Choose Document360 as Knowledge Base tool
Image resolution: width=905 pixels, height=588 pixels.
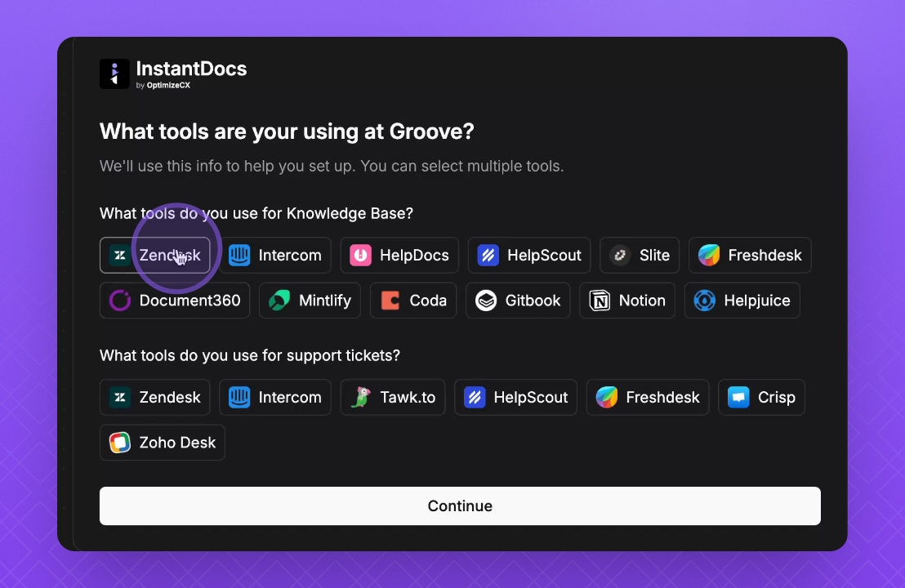pos(175,300)
